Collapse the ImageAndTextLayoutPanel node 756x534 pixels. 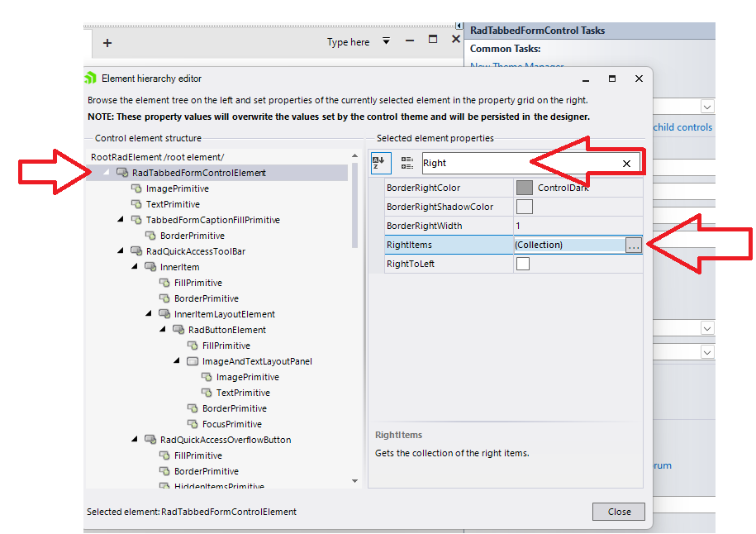pyautogui.click(x=177, y=361)
